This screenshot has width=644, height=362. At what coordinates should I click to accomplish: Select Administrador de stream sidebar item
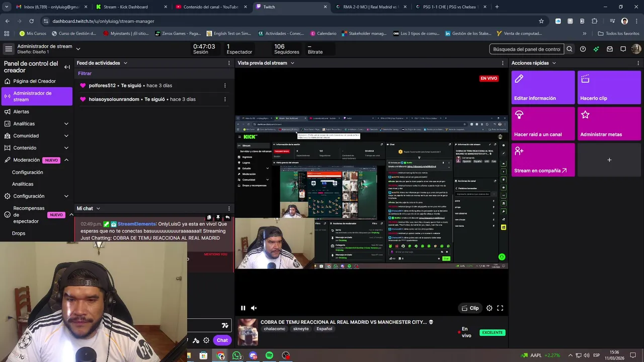37,97
